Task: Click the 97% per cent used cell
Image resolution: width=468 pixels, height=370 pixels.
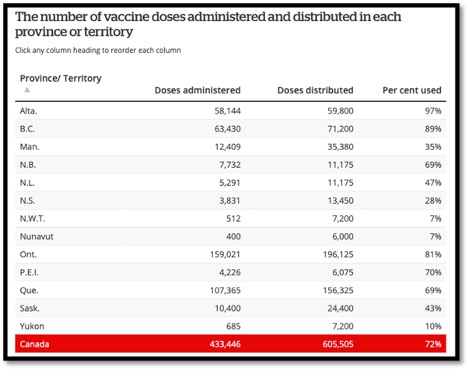Action: [433, 111]
